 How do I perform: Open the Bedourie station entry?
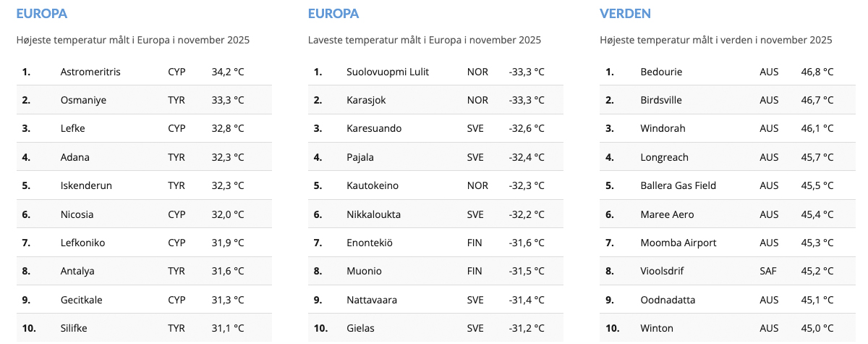[661, 72]
